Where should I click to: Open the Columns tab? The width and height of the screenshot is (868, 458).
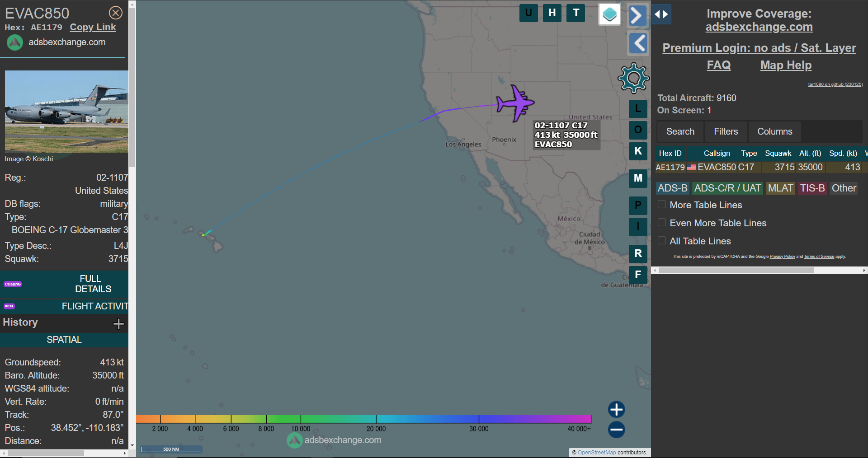click(x=774, y=131)
